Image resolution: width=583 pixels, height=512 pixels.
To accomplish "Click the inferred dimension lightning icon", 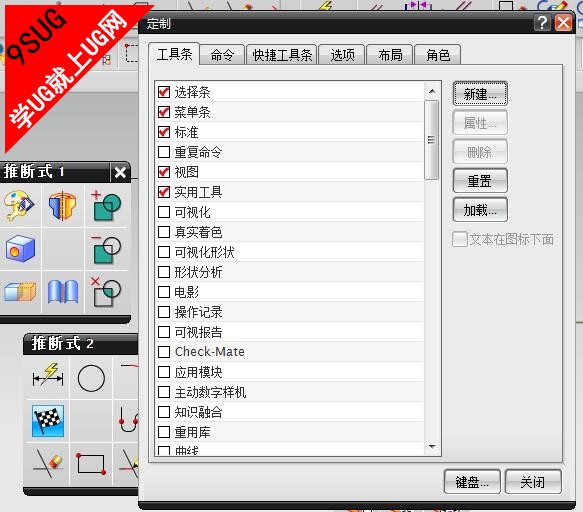I will 48,377.
